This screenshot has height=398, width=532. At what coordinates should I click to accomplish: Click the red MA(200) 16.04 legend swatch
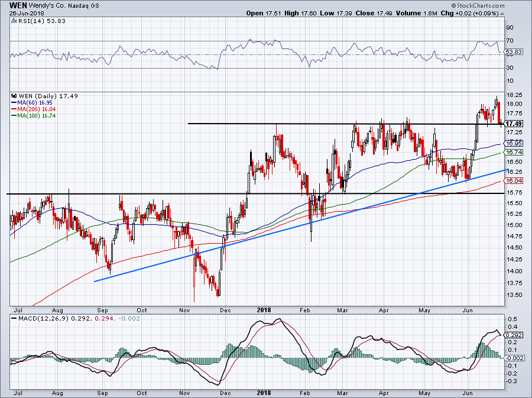[x=14, y=109]
